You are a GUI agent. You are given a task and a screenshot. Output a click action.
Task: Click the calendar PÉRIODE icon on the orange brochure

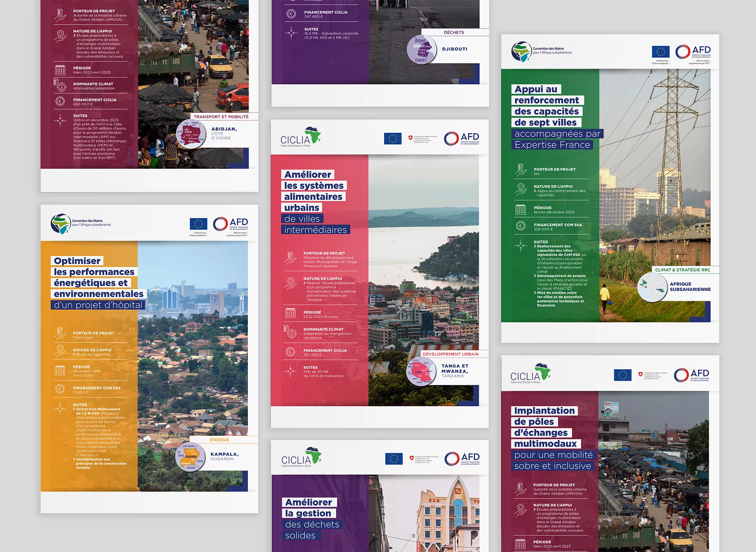click(x=60, y=371)
